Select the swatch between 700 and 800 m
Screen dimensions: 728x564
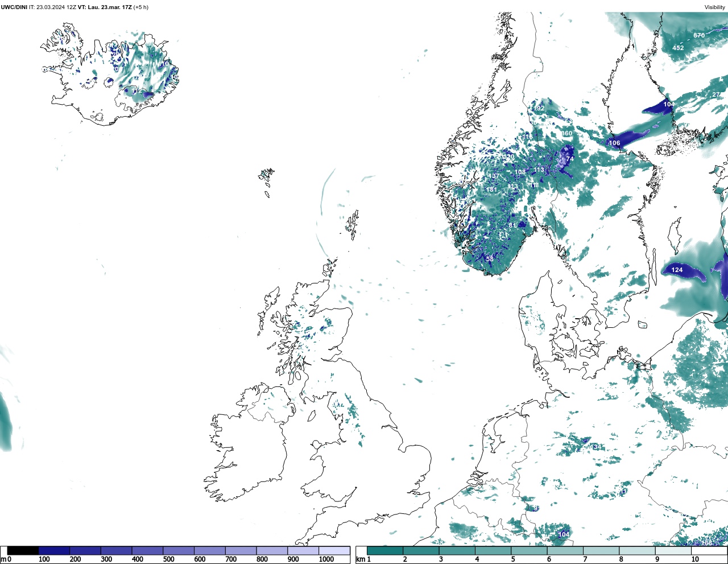tap(241, 550)
